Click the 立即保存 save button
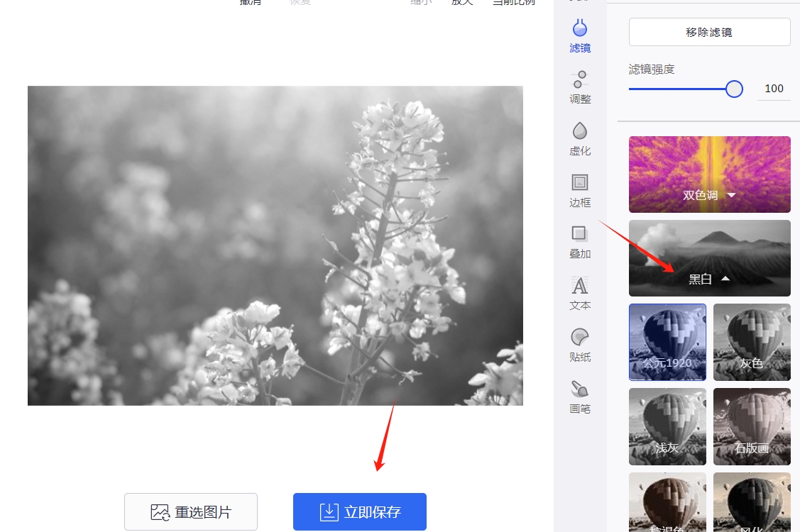800x532 pixels. click(x=360, y=511)
